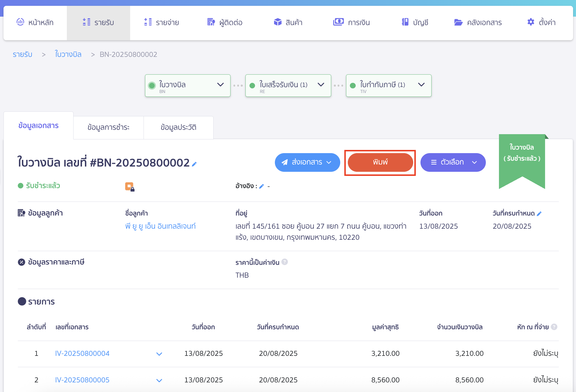Expand row IV-20250800005 chevron
Image resolution: width=576 pixels, height=392 pixels.
pos(159,380)
